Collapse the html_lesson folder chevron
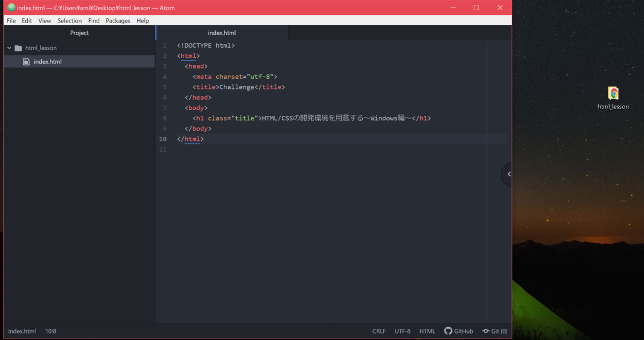This screenshot has width=644, height=340. pyautogui.click(x=9, y=48)
